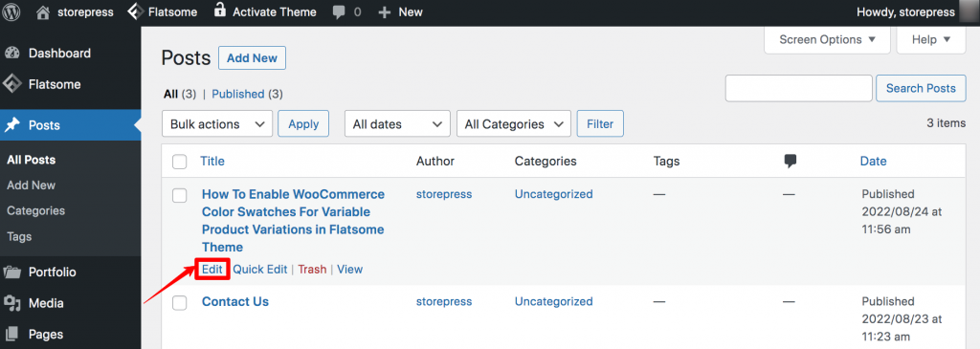Select All Posts submenu item
The width and height of the screenshot is (980, 349).
click(x=32, y=160)
